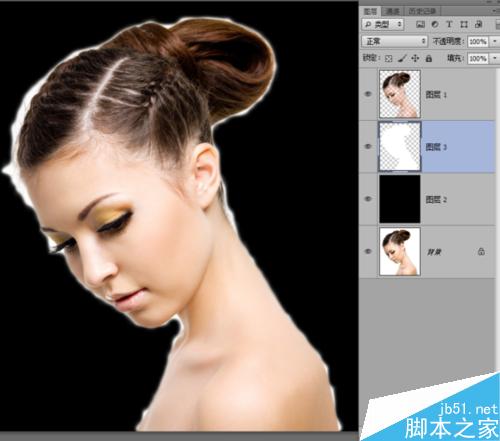Filter layers by shape layer icon
The height and width of the screenshot is (441, 500).
tap(464, 24)
